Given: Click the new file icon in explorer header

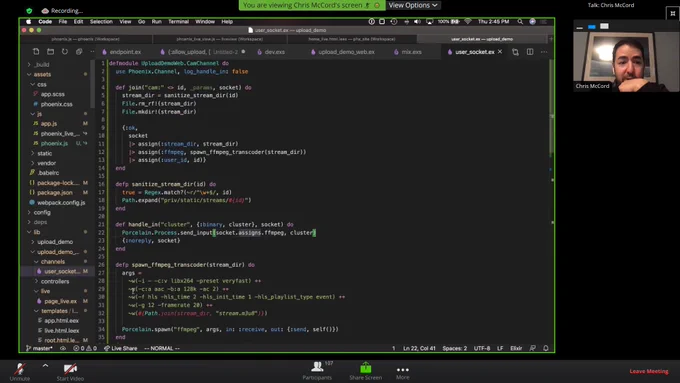Looking at the screenshot, I should [x=36, y=52].
